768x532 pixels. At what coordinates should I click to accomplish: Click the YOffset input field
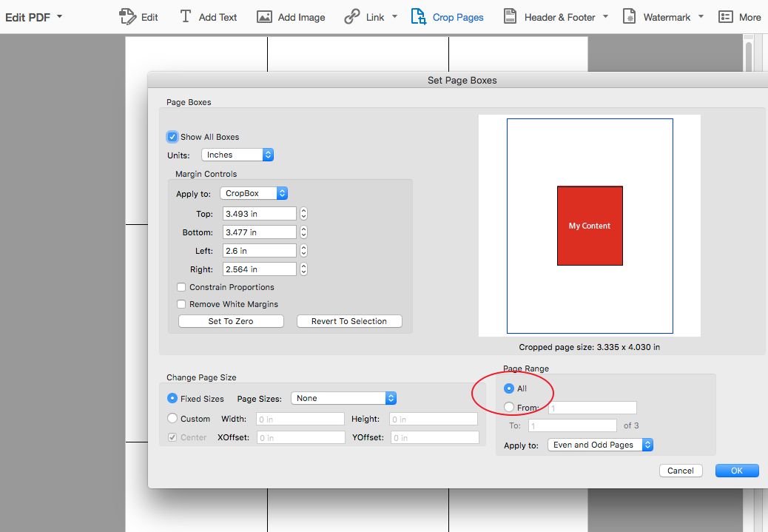[435, 437]
